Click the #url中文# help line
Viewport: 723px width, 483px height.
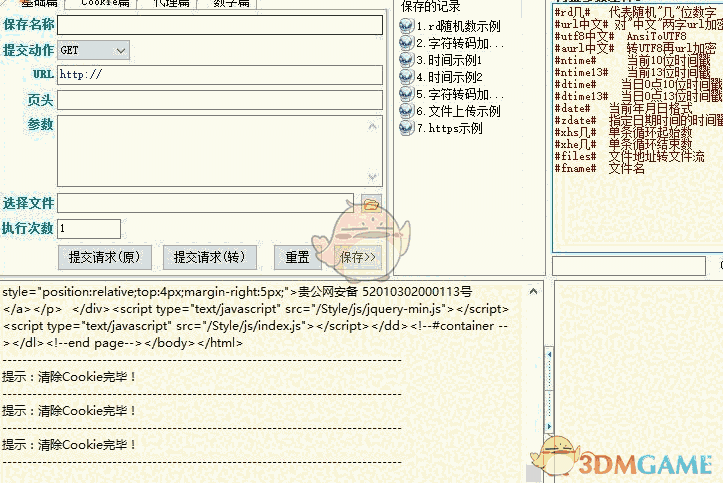[638, 24]
